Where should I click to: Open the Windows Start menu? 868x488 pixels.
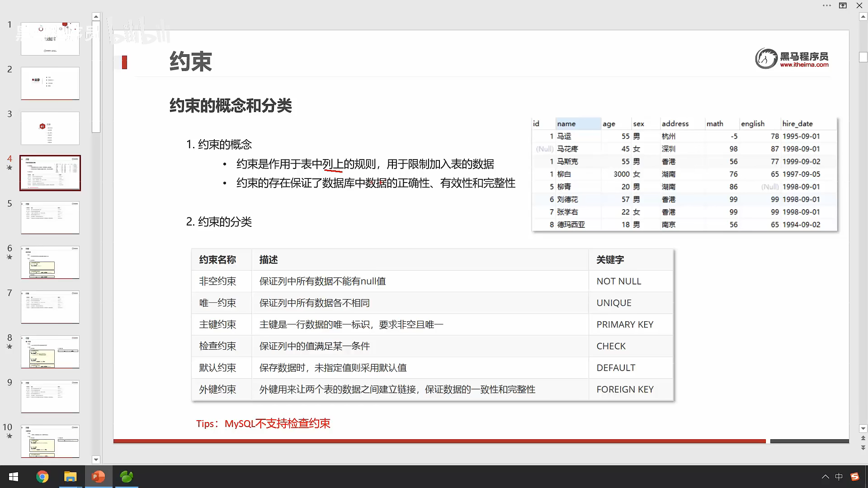pos(14,477)
